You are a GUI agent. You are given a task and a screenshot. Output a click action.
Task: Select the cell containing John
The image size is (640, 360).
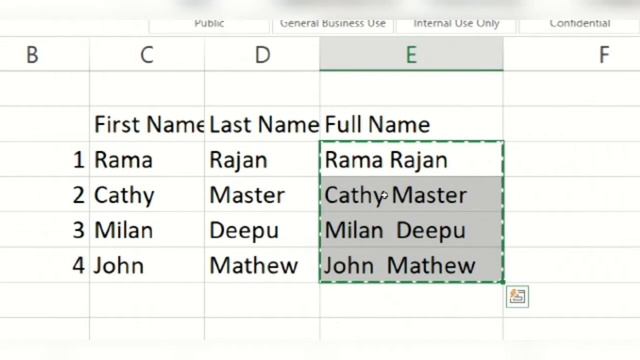tap(147, 265)
